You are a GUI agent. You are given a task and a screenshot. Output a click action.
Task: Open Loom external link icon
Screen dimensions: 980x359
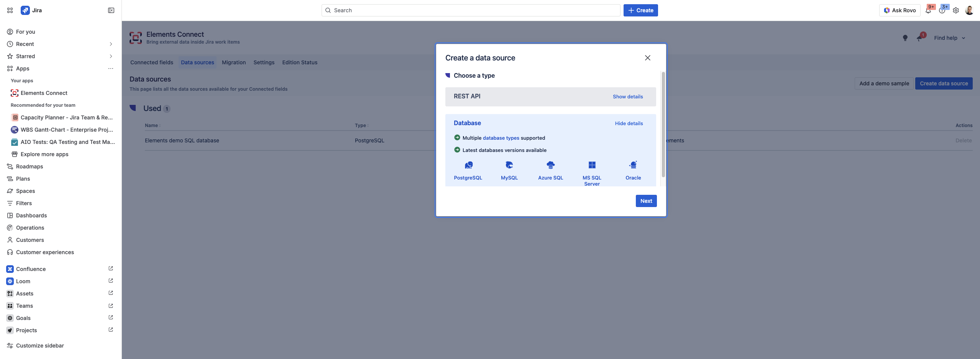(x=111, y=281)
